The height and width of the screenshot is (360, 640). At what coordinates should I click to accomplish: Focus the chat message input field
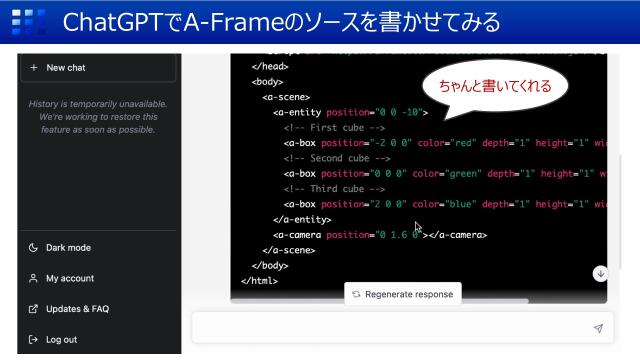point(402,328)
